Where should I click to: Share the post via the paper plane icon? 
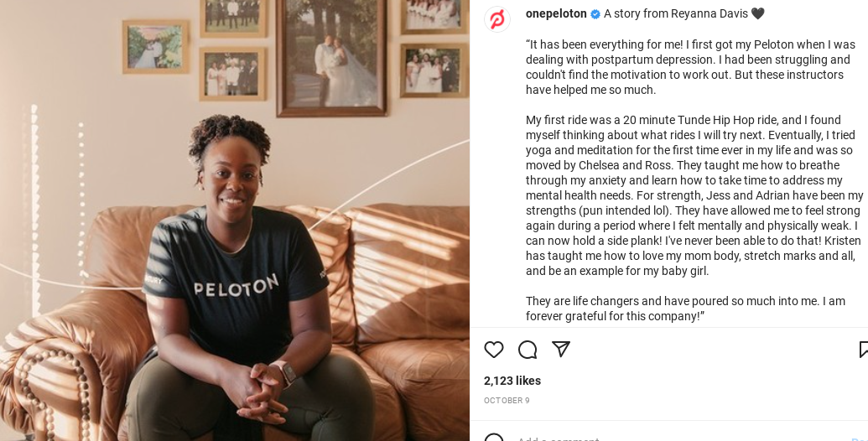561,349
